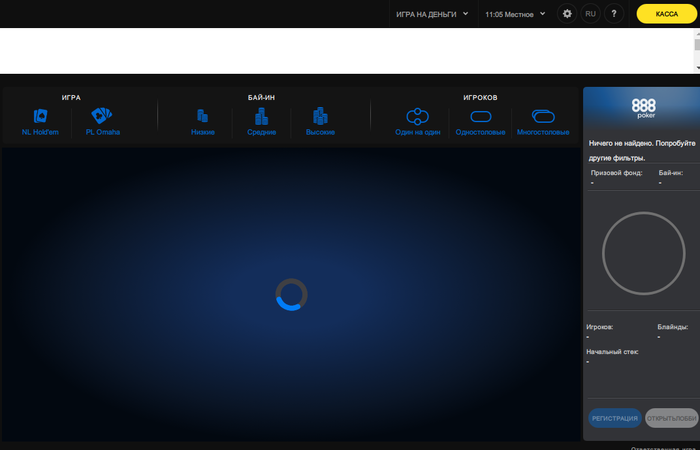Open settings gear icon
The image size is (700, 450).
567,14
